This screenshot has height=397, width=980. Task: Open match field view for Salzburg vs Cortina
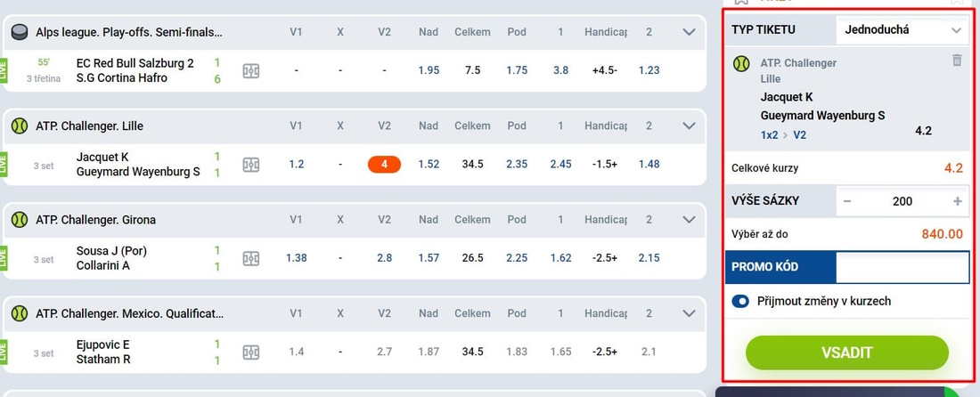[x=251, y=71]
